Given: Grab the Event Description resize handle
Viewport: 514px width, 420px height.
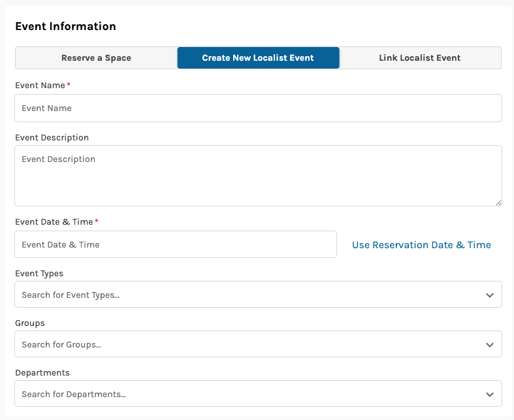Looking at the screenshot, I should (498, 202).
